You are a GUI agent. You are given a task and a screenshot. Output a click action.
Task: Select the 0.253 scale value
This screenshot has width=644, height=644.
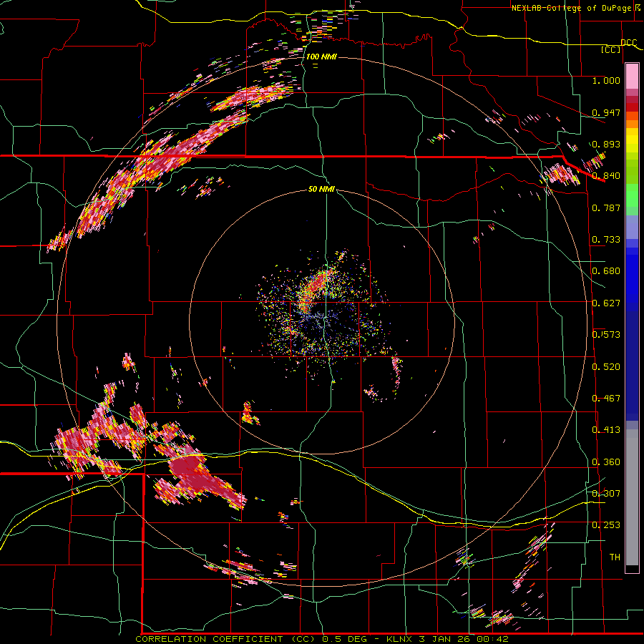[606, 525]
